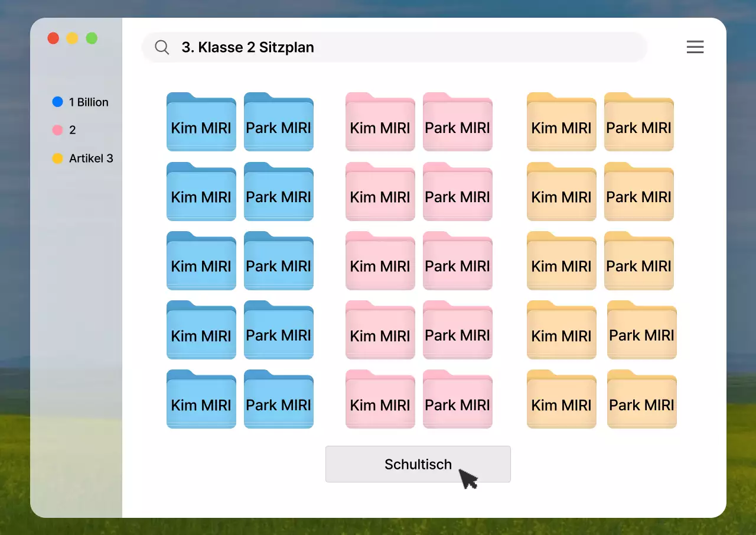Viewport: 756px width, 535px height.
Task: Select the blue Park MIRI folder in the fourth row
Action: (279, 330)
